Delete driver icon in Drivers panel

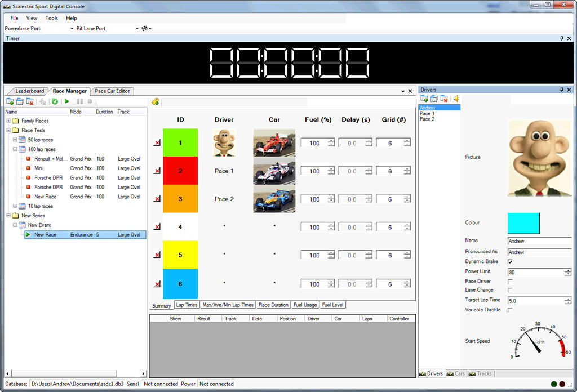[x=444, y=99]
